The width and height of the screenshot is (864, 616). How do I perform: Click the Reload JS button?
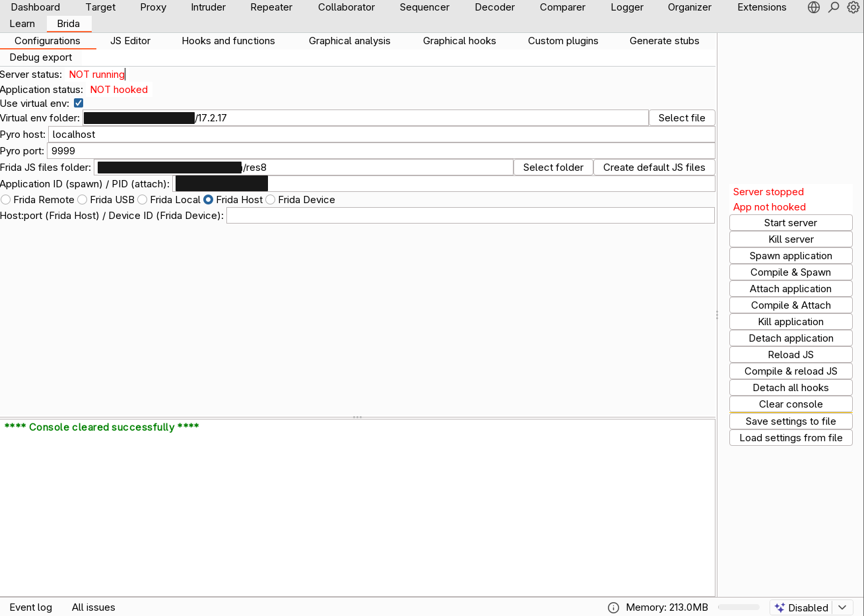tap(791, 355)
